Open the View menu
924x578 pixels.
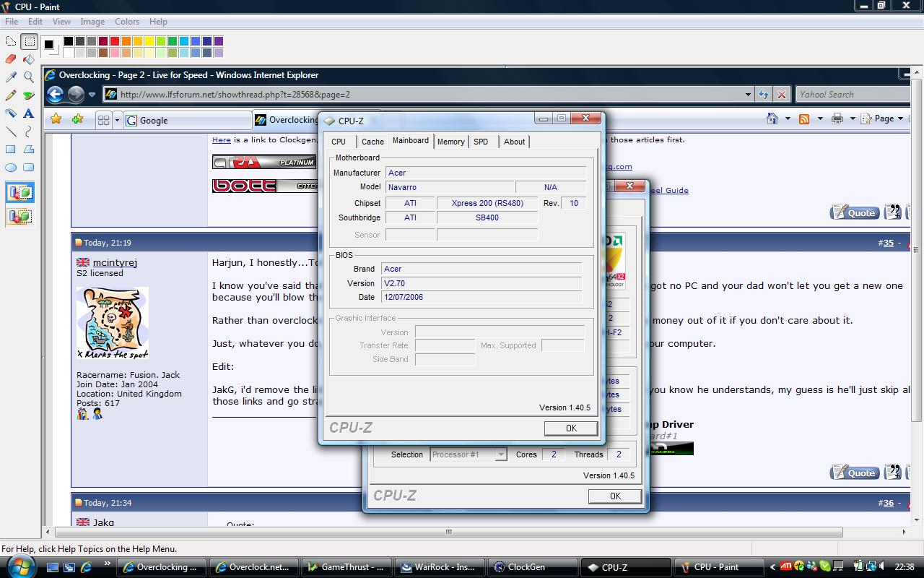pos(61,22)
